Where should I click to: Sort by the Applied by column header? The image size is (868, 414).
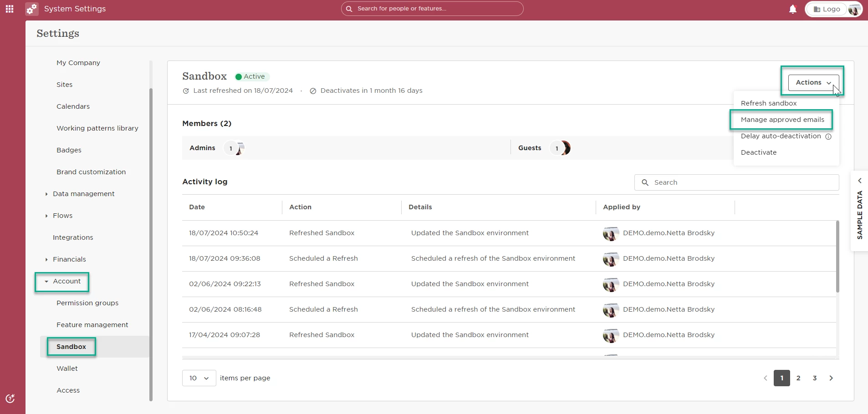[x=622, y=207]
